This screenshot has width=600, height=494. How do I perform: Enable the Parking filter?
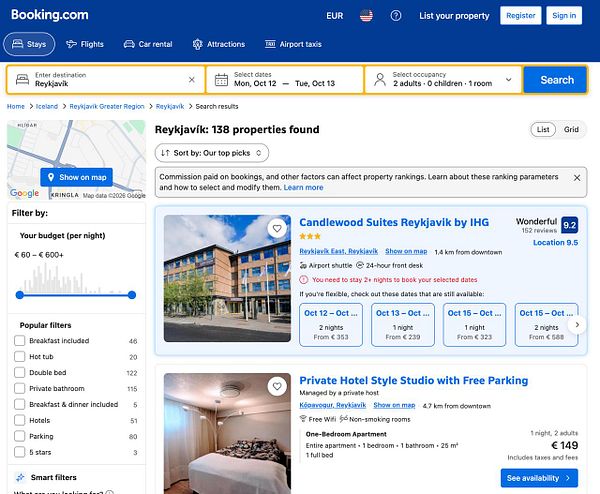pos(20,436)
